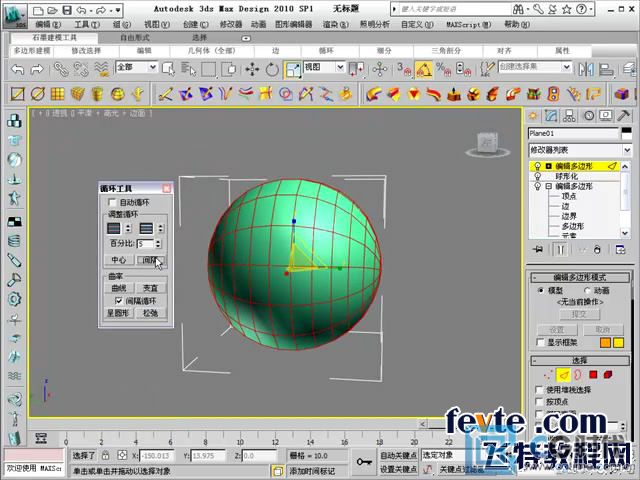Click the Select by Name list icon
This screenshot has width=640, height=480.
188,69
